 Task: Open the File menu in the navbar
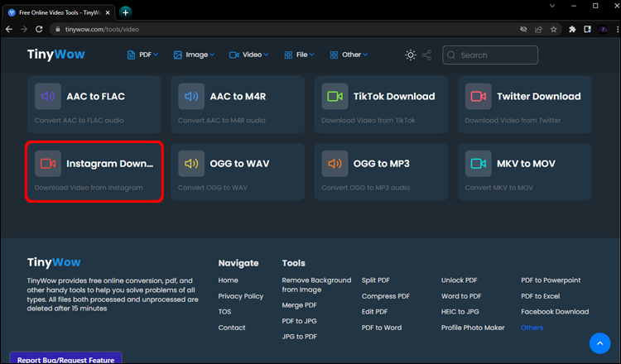coord(299,55)
